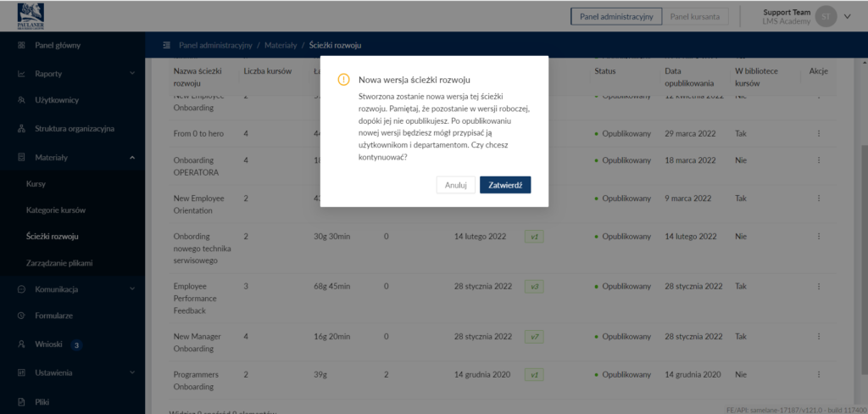Click the warning icon in the dialog
The width and height of the screenshot is (868, 414).
click(x=343, y=80)
